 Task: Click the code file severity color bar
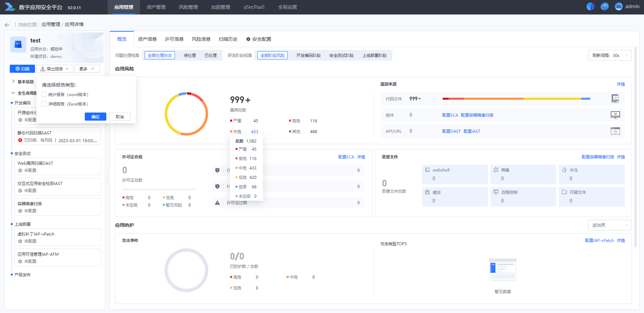coord(516,99)
